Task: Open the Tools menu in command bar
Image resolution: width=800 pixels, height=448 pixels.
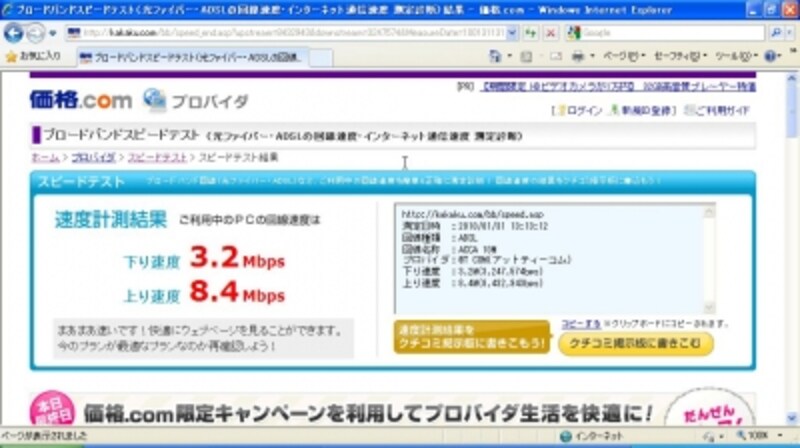Action: [x=736, y=56]
